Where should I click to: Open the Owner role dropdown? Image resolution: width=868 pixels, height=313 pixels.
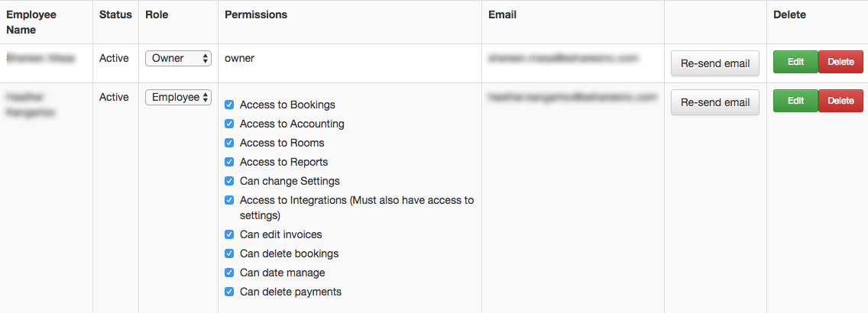[178, 59]
